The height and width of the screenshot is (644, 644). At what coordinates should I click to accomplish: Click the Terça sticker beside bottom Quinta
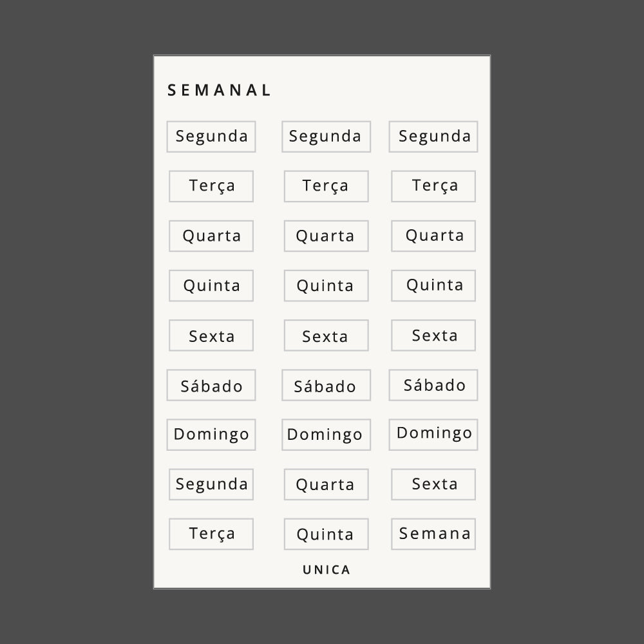click(211, 534)
